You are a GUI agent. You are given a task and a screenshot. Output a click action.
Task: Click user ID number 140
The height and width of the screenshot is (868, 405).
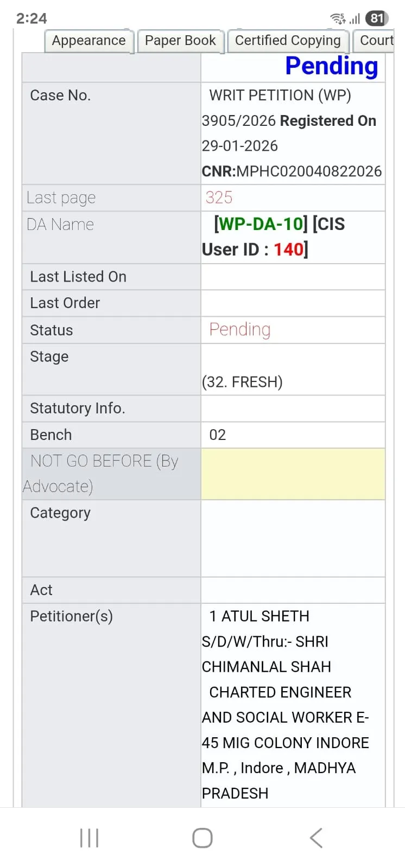pos(288,250)
